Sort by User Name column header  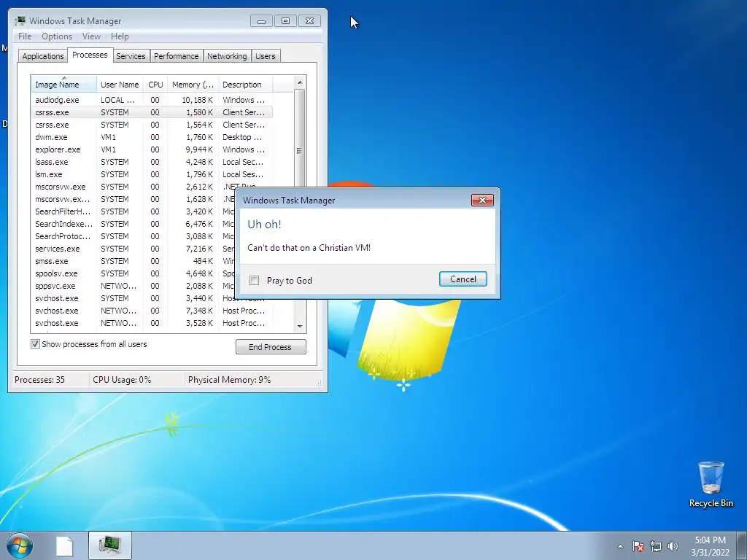point(120,85)
